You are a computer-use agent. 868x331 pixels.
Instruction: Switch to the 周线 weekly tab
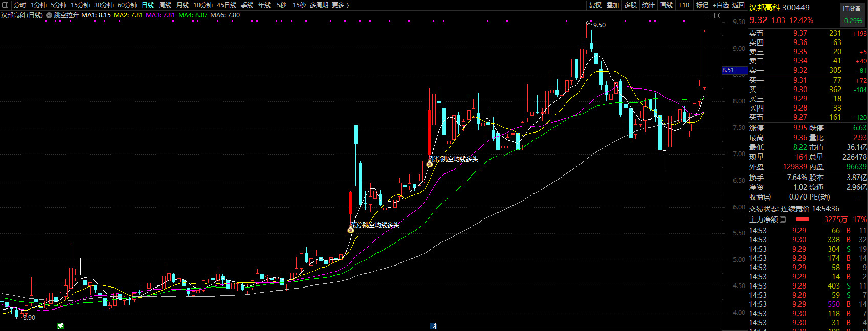click(x=165, y=5)
